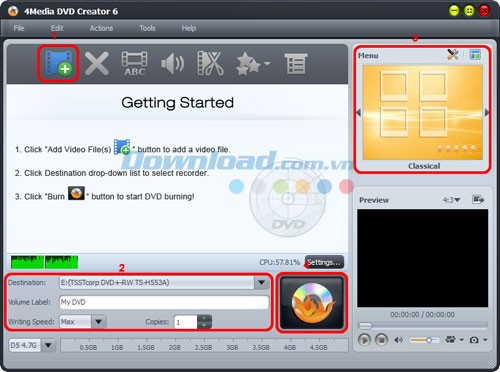Increase Copies with the up arrow

(204, 318)
